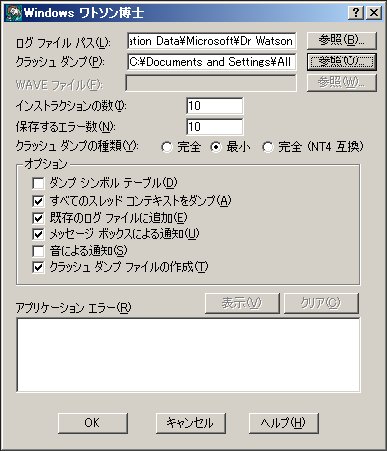Click 参照(B) button for log file path
Viewport: 387px width, 451px height.
[342, 40]
